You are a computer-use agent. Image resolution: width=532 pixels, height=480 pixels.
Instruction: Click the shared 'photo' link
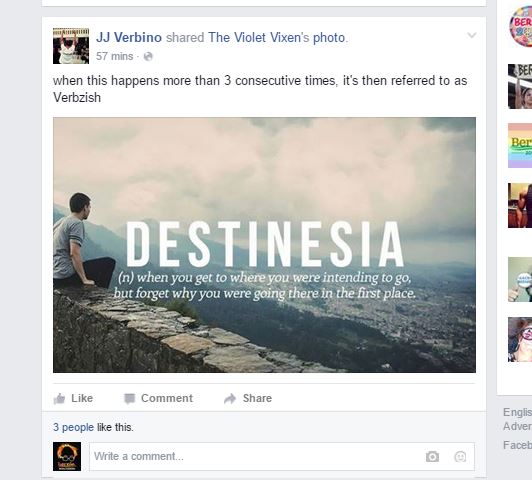pos(329,38)
